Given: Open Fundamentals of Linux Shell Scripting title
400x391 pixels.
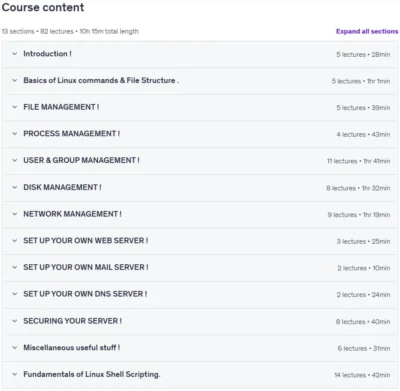Looking at the screenshot, I should [92, 374].
